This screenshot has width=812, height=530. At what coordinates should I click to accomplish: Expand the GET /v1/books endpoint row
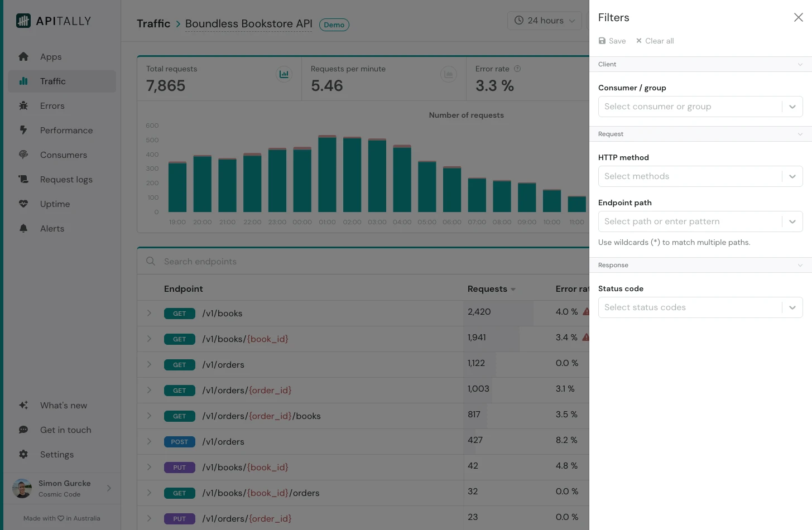(x=149, y=313)
